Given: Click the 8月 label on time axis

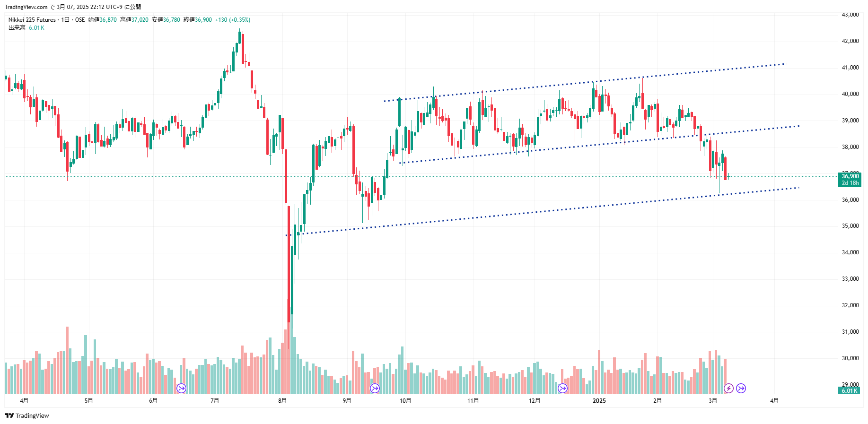Looking at the screenshot, I should [282, 401].
